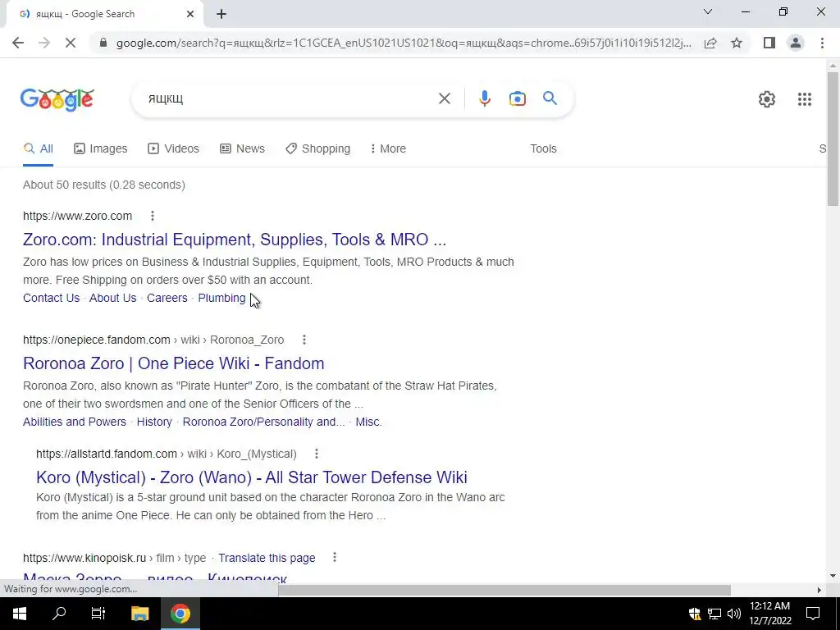840x630 pixels.
Task: Open Zoro Contact Us sitelink
Action: (x=51, y=298)
